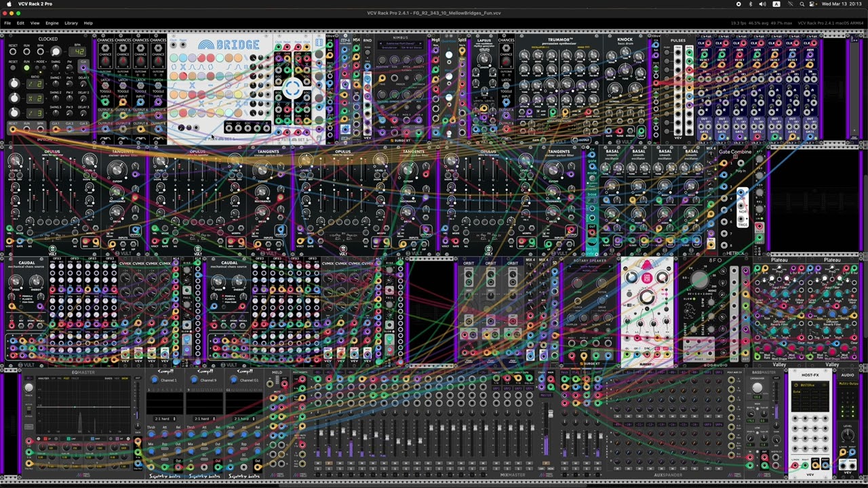Click EQMaster Bands HIDE option
The height and width of the screenshot is (488, 868).
tap(117, 378)
